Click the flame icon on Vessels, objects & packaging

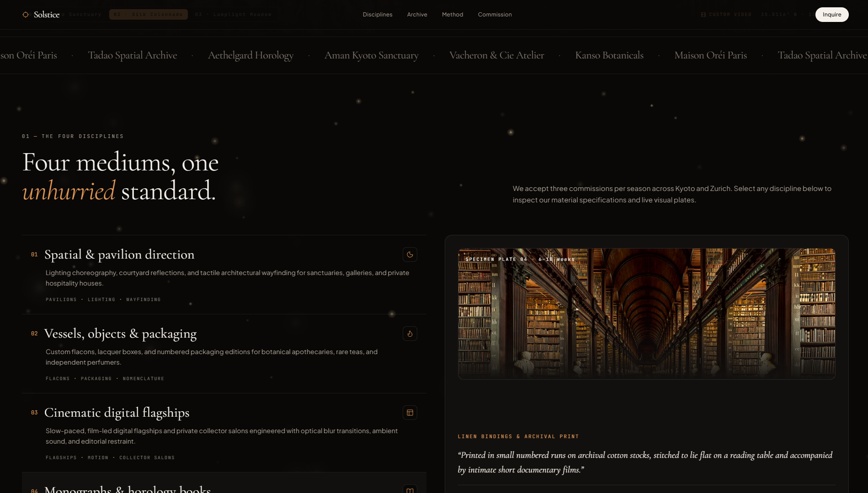(410, 334)
